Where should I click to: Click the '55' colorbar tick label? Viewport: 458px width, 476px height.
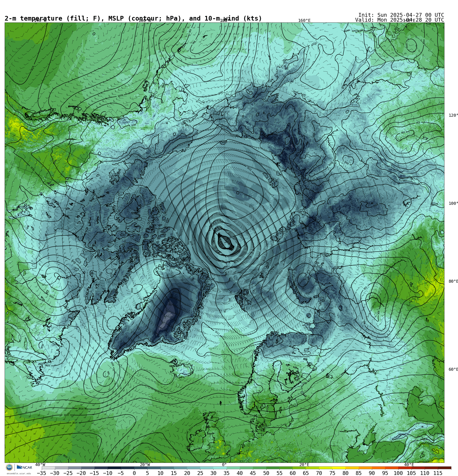point(279,473)
